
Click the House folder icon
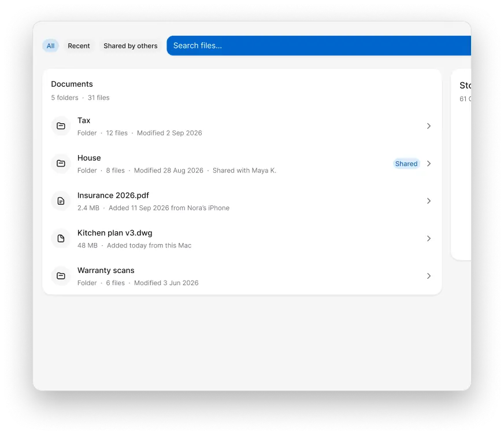pyautogui.click(x=61, y=164)
